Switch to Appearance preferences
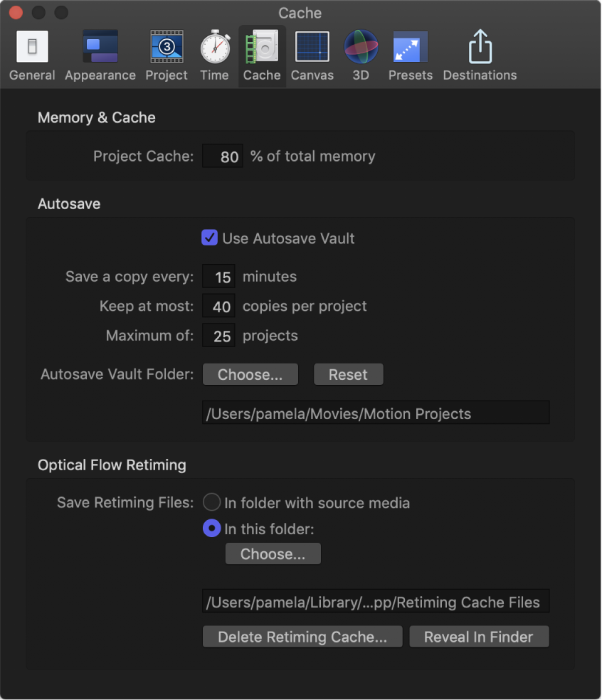The image size is (602, 700). click(x=100, y=55)
